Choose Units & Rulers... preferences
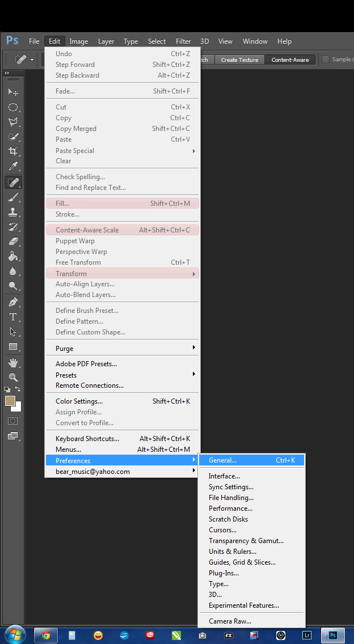354x644 pixels. coord(252,551)
